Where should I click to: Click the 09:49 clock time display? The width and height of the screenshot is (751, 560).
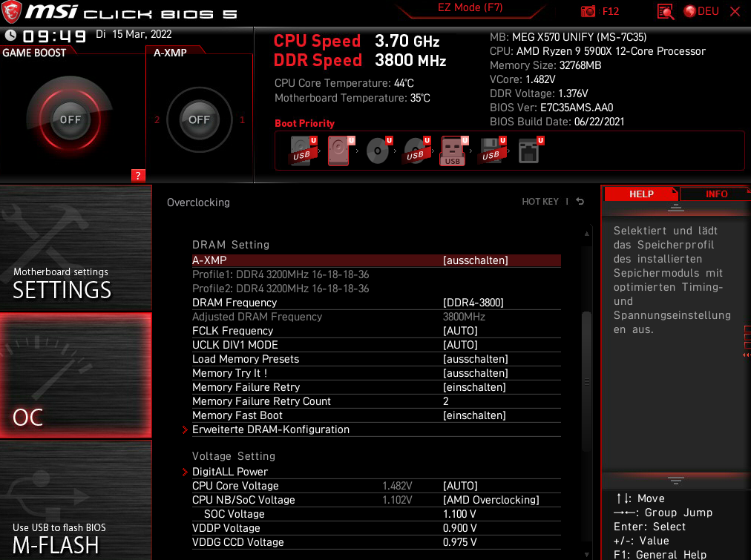coord(54,36)
